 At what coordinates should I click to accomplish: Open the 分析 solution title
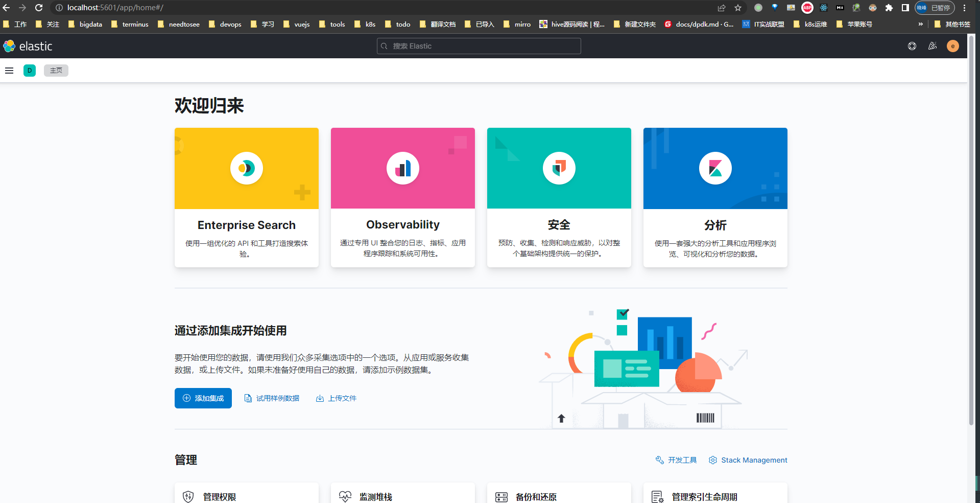(715, 225)
